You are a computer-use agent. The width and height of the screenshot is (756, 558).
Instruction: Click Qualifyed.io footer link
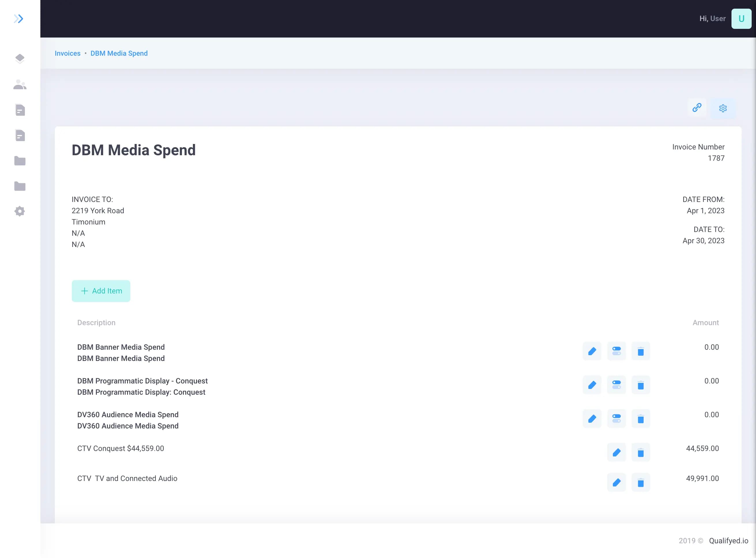pos(728,541)
